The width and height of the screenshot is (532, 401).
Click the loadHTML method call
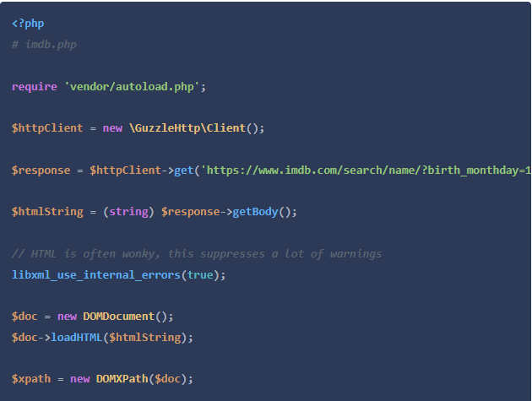coord(76,338)
